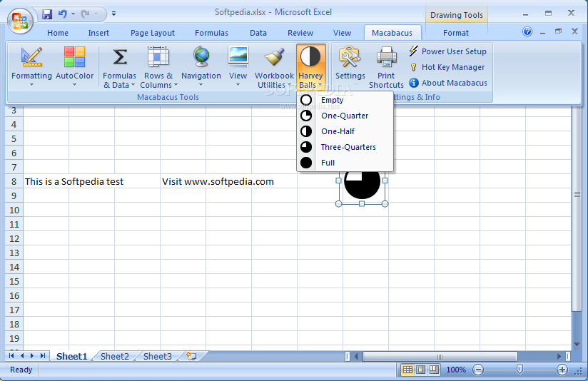The width and height of the screenshot is (588, 381).
Task: Click the zoom out minus button
Action: 478,370
